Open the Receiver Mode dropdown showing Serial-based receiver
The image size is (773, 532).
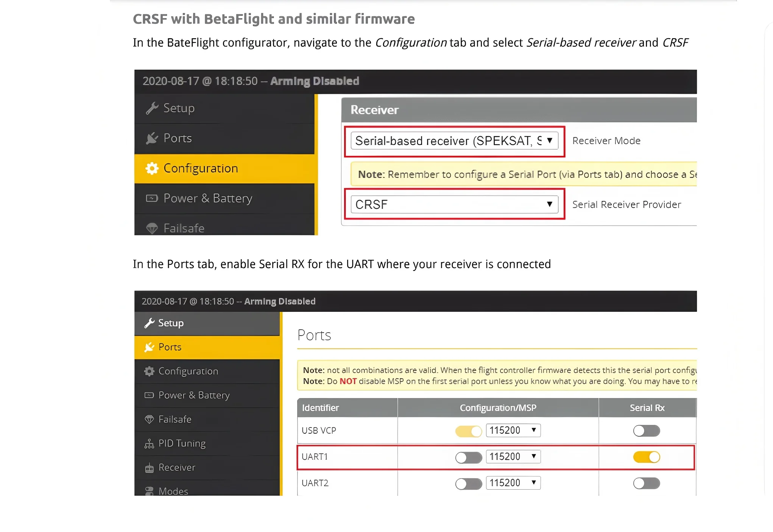tap(455, 141)
